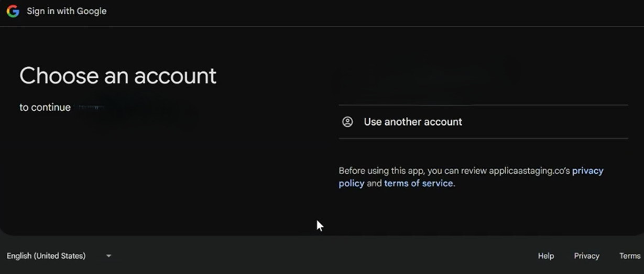
Task: Click the blurred app name after "to continue"
Action: [x=90, y=108]
